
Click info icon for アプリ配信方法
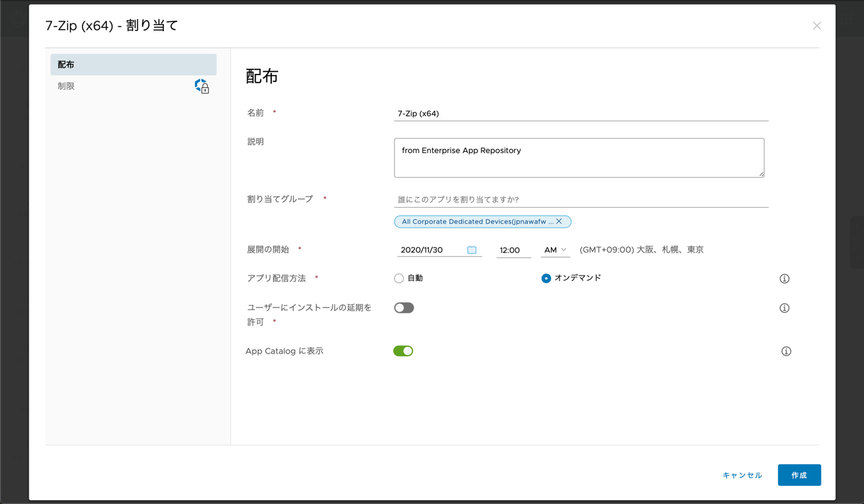click(784, 278)
